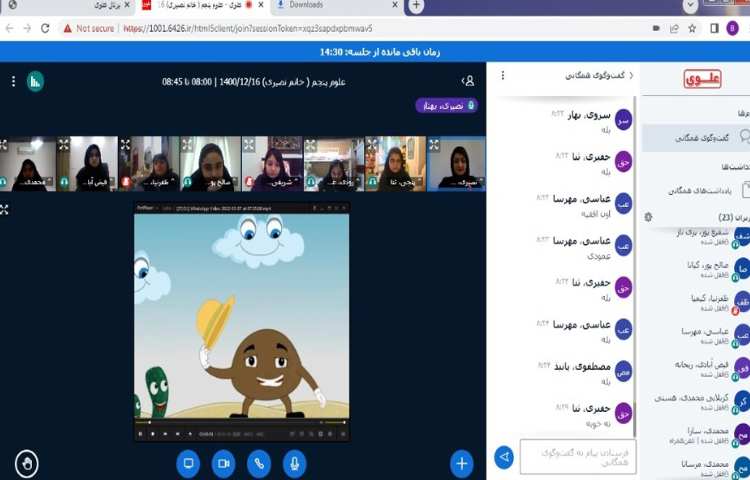Viewport: 750px width, 480px height.
Task: Start screen sharing with monitor button
Action: 188,463
